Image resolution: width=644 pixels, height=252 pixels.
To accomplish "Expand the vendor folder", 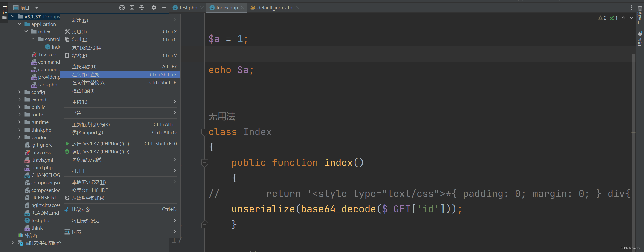I will click(19, 137).
